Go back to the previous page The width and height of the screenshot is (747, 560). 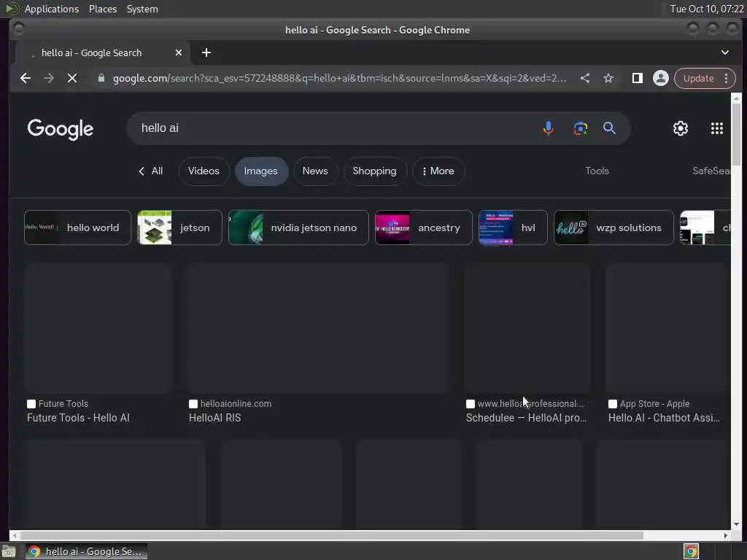point(26,78)
